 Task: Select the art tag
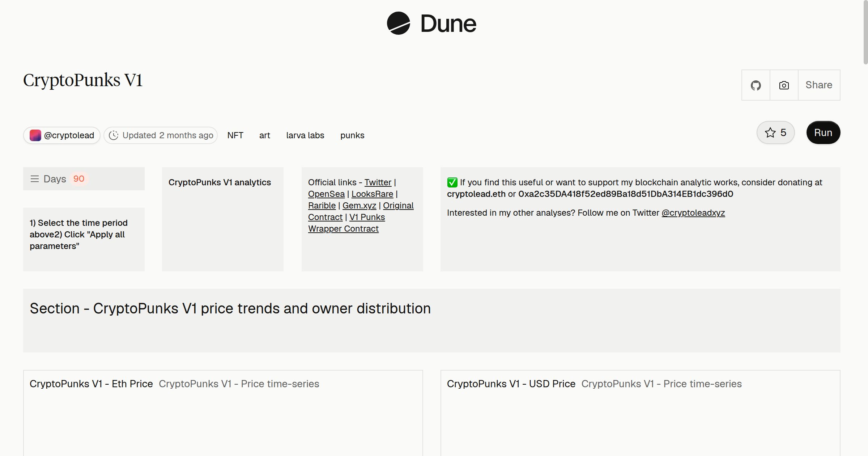(x=265, y=135)
